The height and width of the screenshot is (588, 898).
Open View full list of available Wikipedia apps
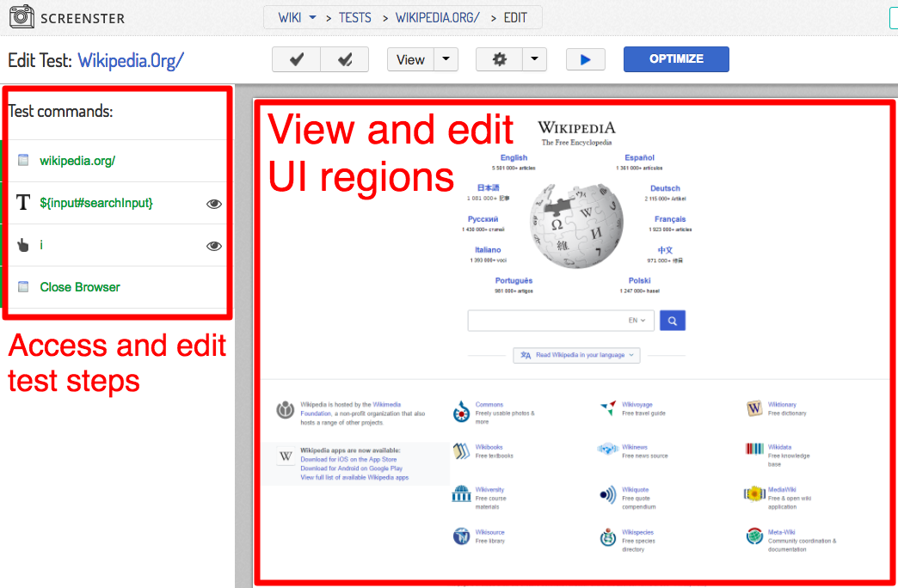coord(354,477)
